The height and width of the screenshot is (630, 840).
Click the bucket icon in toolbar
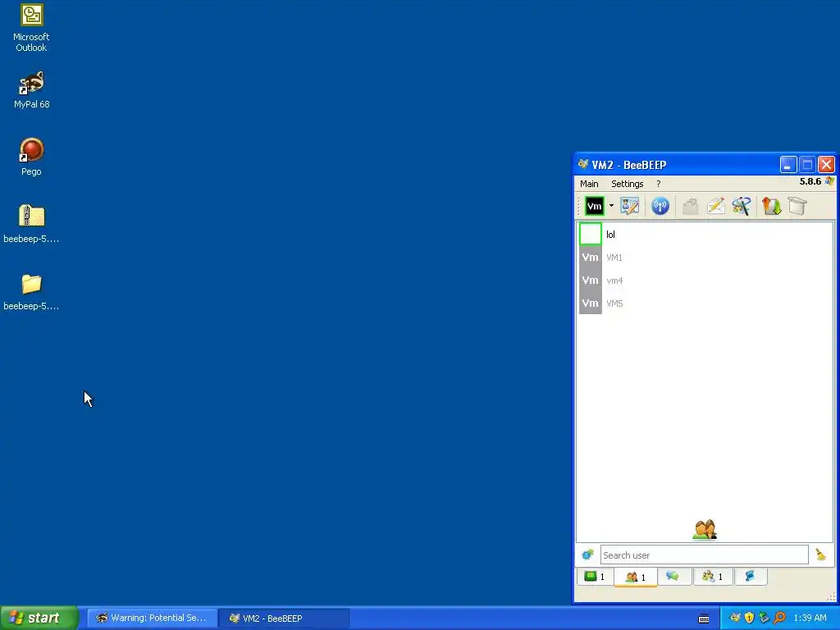[797, 206]
